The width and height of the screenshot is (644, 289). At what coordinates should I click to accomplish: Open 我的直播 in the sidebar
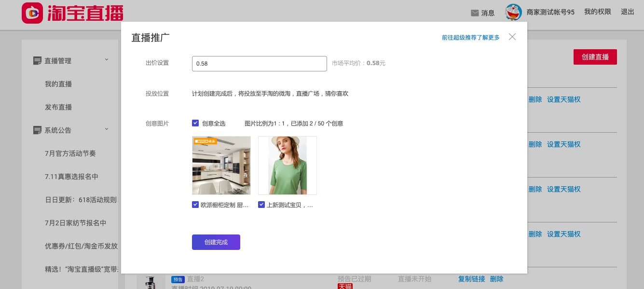(x=58, y=84)
